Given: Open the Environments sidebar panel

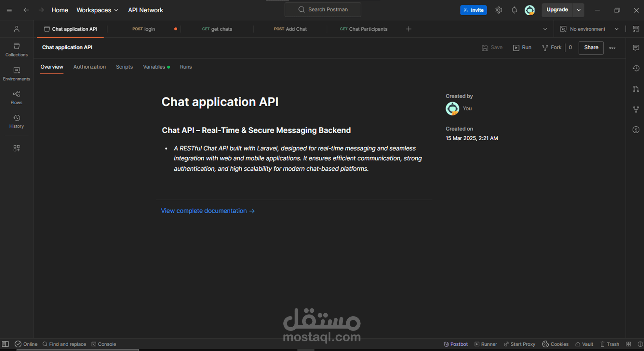Looking at the screenshot, I should point(16,74).
